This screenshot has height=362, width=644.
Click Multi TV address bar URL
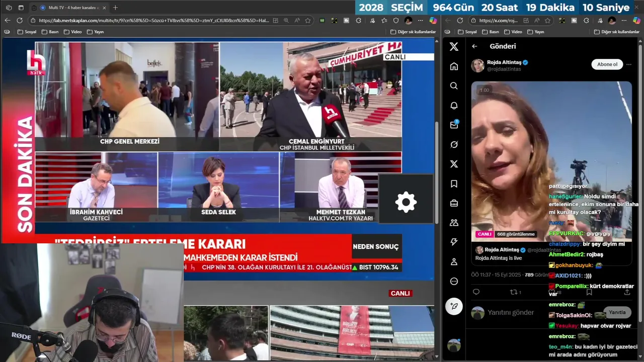pos(153,21)
